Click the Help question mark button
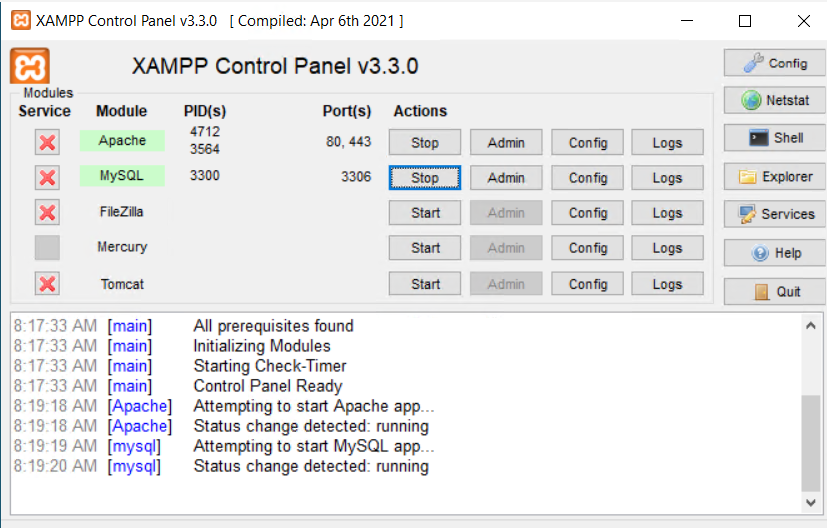Viewport: 827px width, 528px height. pos(774,253)
